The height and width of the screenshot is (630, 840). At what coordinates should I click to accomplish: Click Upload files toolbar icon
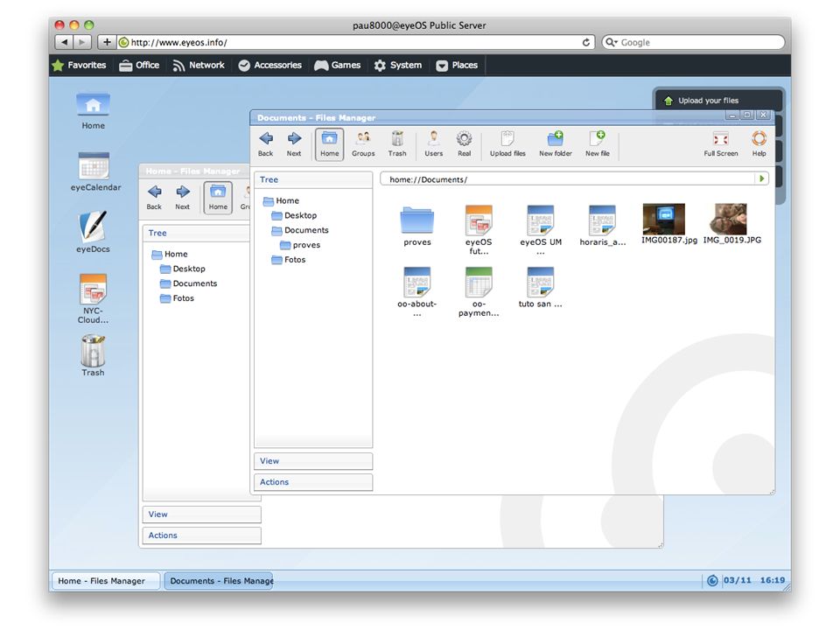tap(507, 143)
